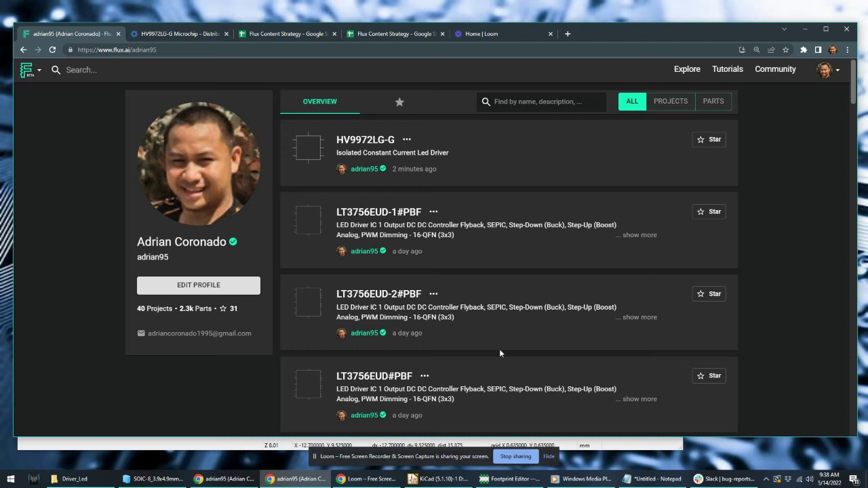Star the LT3756EUD#PBF part
The height and width of the screenshot is (488, 868).
709,375
